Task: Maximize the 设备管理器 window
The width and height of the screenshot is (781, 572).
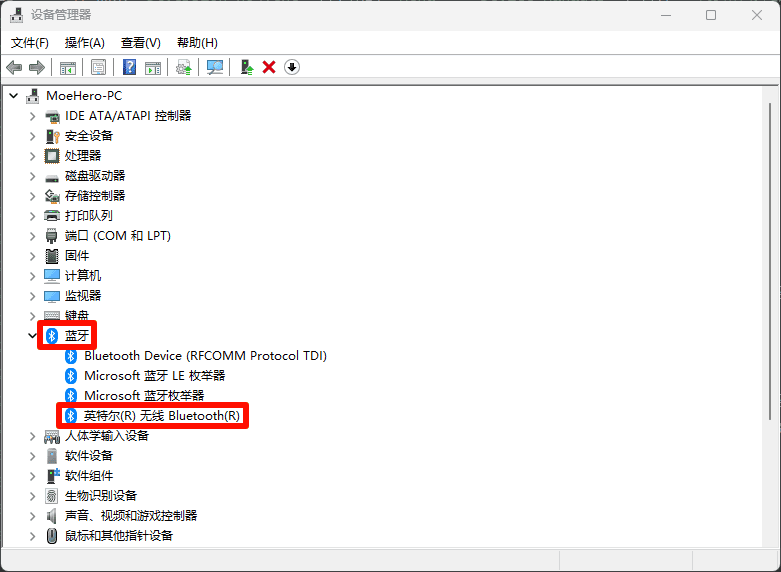Action: (711, 15)
